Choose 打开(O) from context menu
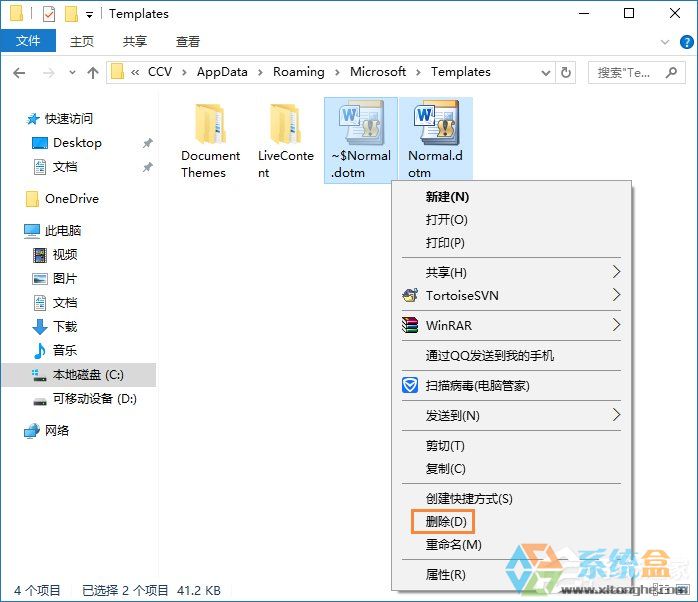This screenshot has height=602, width=698. pos(511,220)
